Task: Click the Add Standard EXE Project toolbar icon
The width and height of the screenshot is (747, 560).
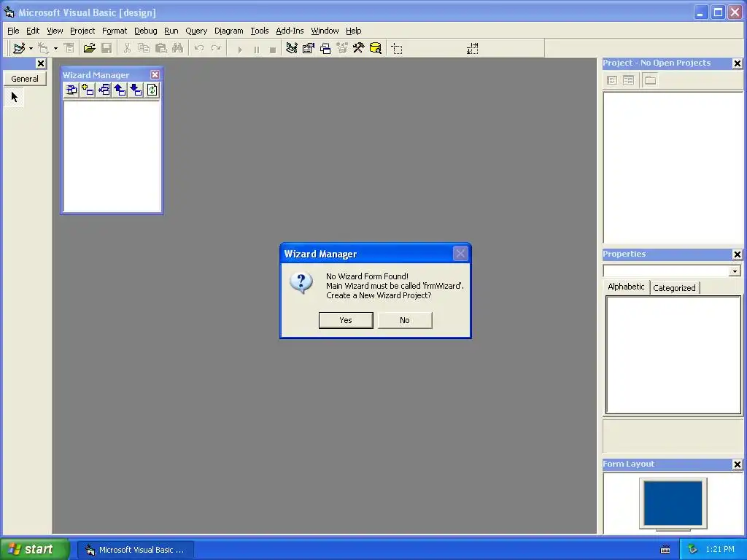Action: pyautogui.click(x=19, y=48)
